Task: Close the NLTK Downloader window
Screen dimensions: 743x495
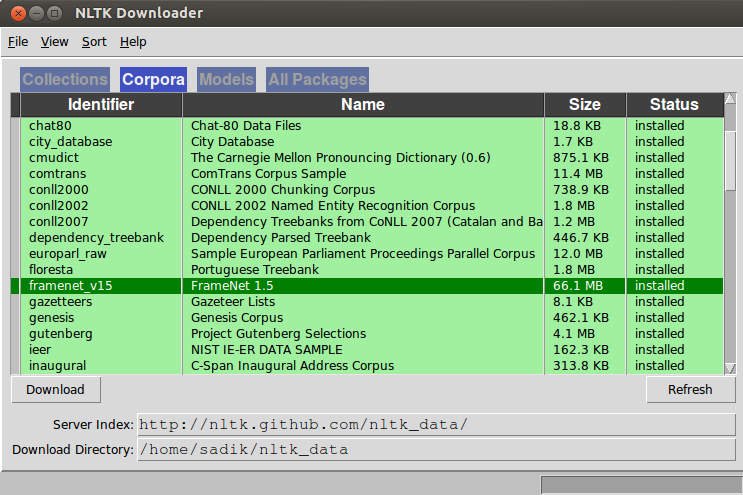Action: [x=18, y=13]
